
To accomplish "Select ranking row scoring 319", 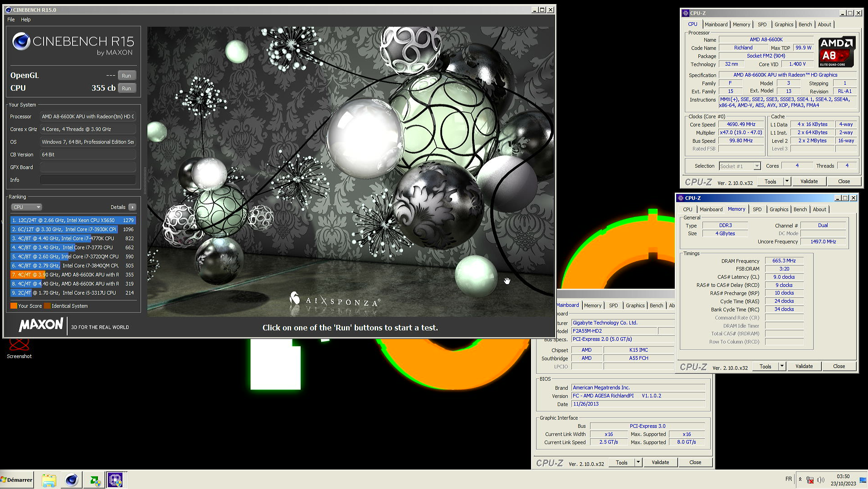I will pyautogui.click(x=73, y=284).
